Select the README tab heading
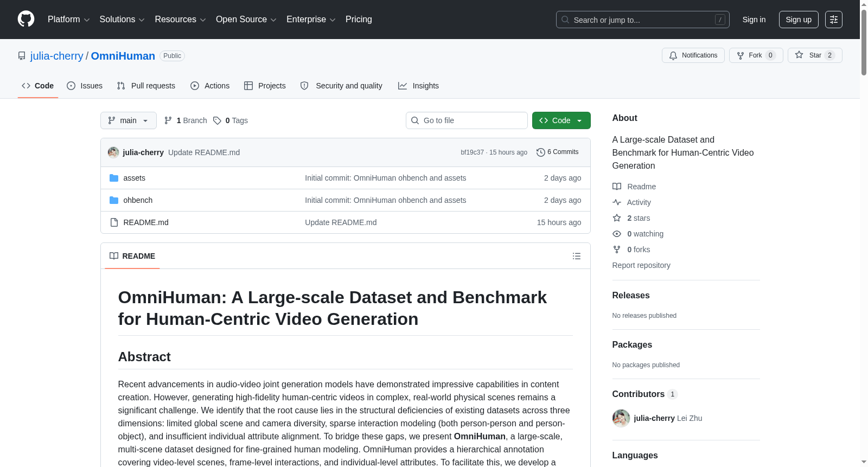Image resolution: width=868 pixels, height=467 pixels. pyautogui.click(x=132, y=256)
